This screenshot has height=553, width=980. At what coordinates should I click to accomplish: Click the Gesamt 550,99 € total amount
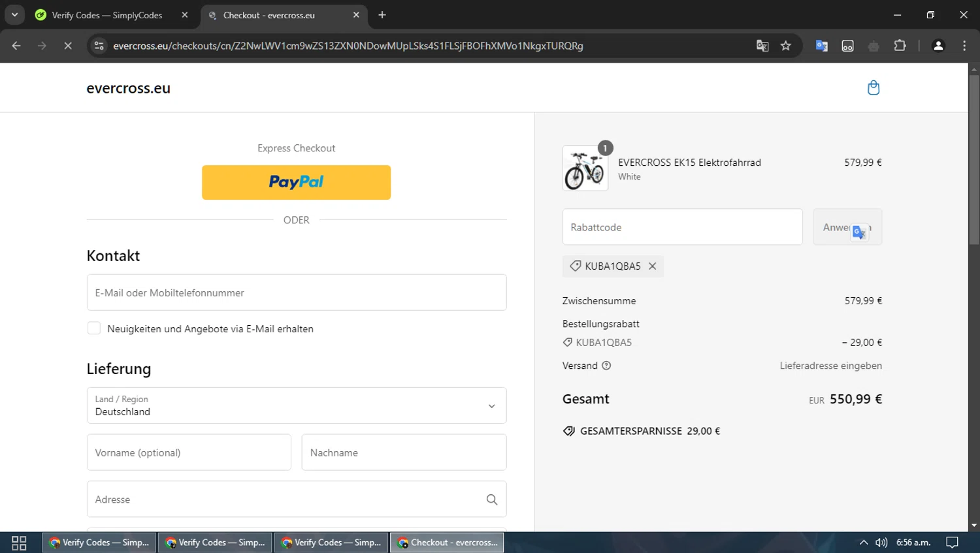pyautogui.click(x=856, y=399)
